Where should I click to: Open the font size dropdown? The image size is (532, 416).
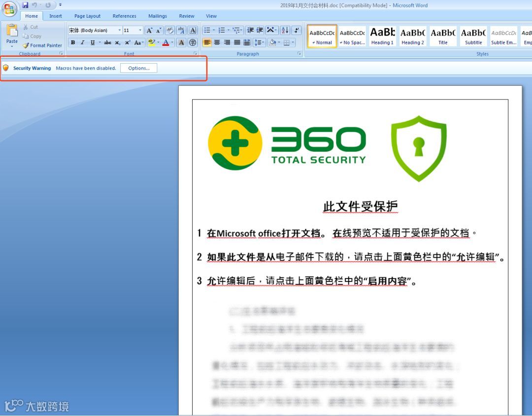coord(140,30)
